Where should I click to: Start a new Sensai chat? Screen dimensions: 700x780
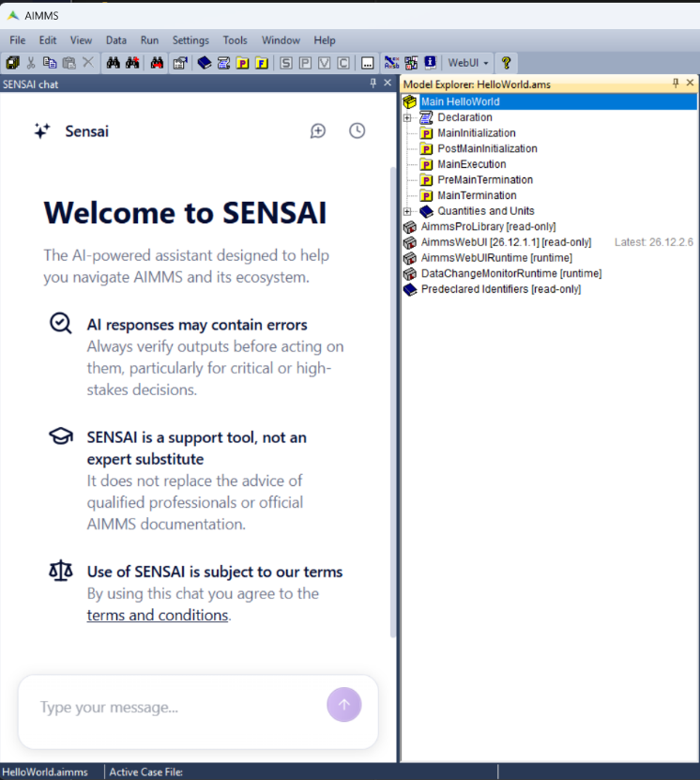(318, 130)
